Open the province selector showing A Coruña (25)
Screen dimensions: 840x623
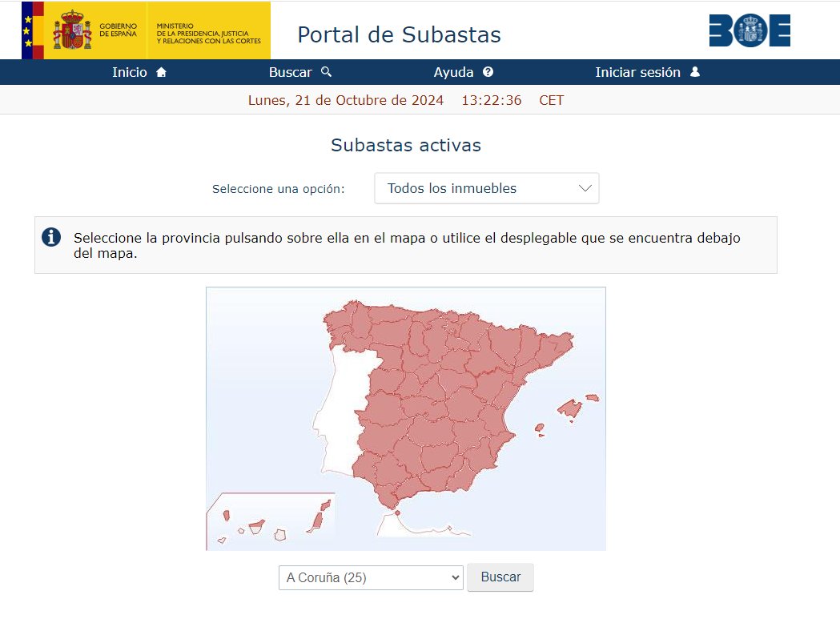point(370,577)
